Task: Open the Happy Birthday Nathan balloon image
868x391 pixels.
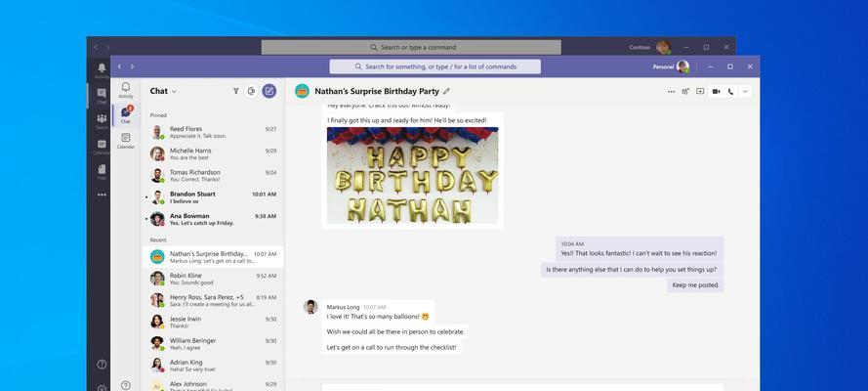Action: [x=412, y=175]
